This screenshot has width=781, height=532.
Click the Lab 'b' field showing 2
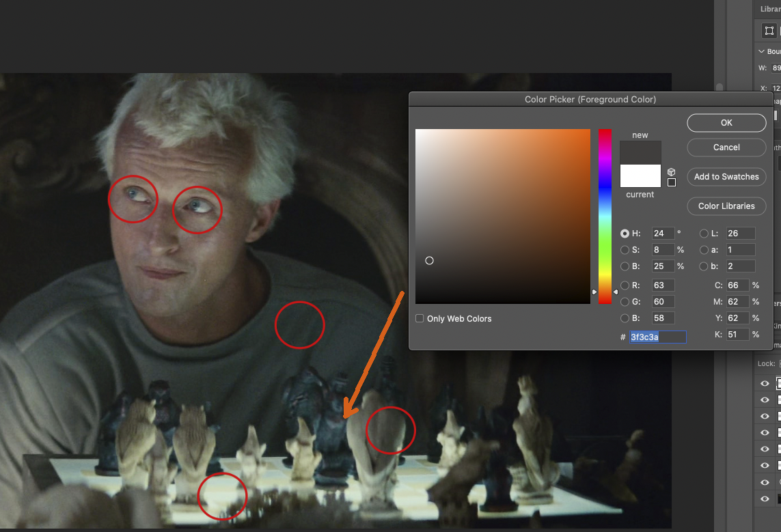(741, 266)
